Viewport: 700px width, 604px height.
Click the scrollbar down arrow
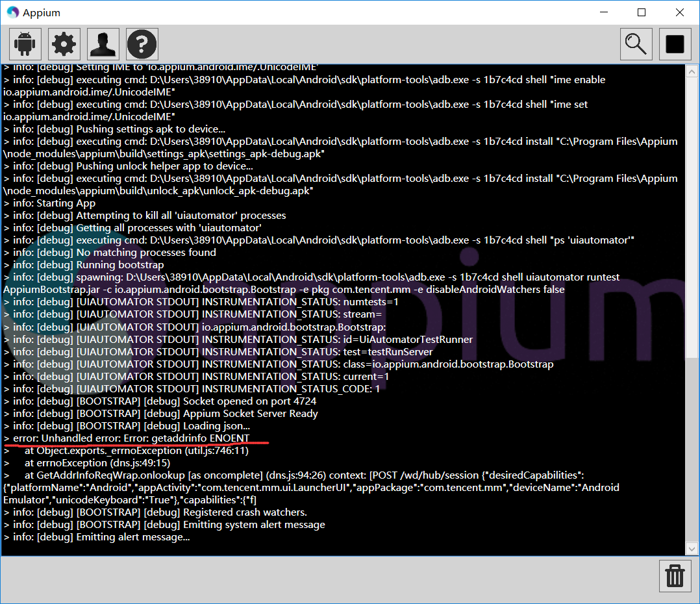coord(692,549)
